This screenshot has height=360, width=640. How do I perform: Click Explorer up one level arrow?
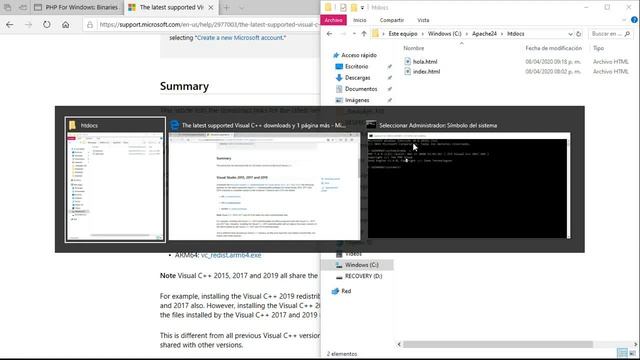point(364,34)
